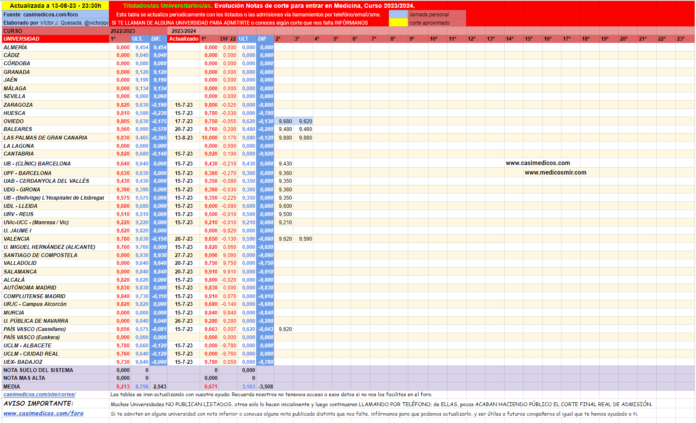This screenshot has width=696, height=423.
Task: Select the 'ZARAGOZA' row label
Action: click(18, 105)
